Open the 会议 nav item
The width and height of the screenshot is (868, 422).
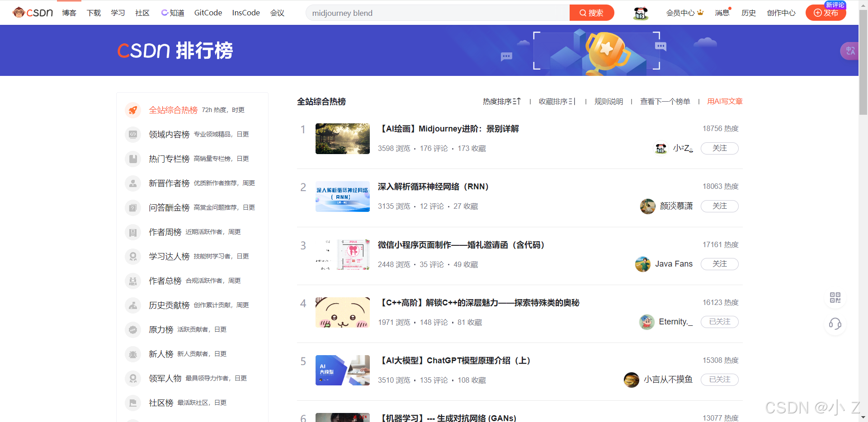(277, 13)
